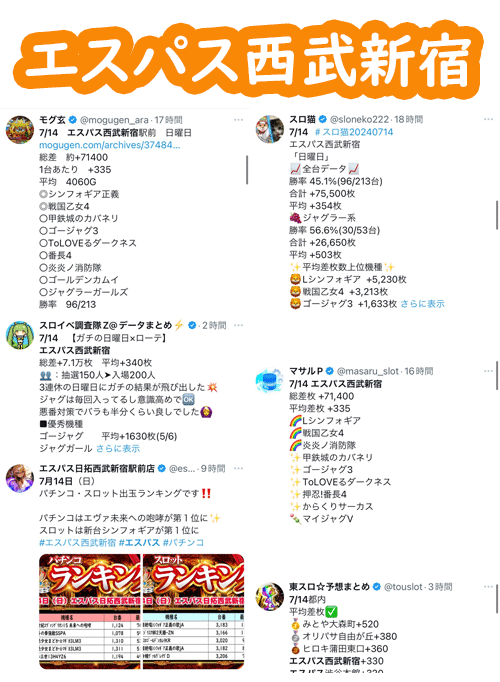The height and width of the screenshot is (682, 500).
Task: Open more options on マサルP tweet
Action: coord(488,371)
